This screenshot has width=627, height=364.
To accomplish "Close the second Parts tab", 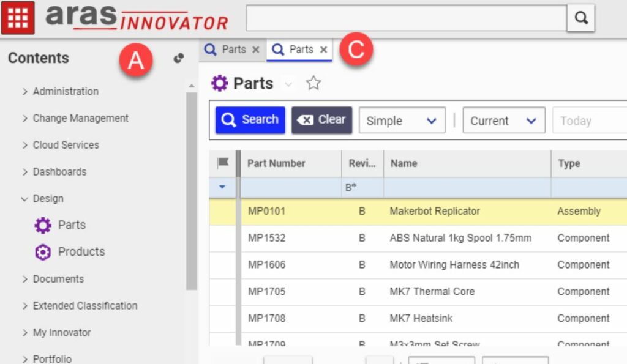I will 323,50.
